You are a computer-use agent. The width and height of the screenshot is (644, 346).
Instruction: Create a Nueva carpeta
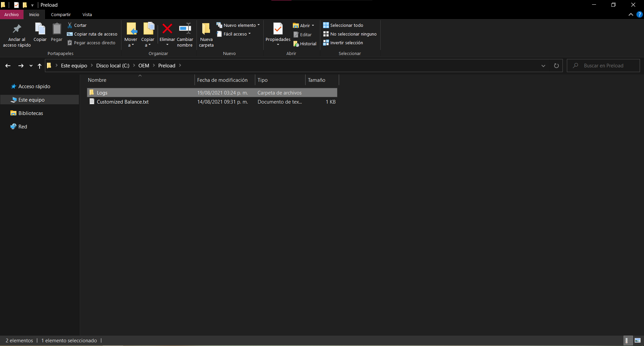(x=206, y=35)
